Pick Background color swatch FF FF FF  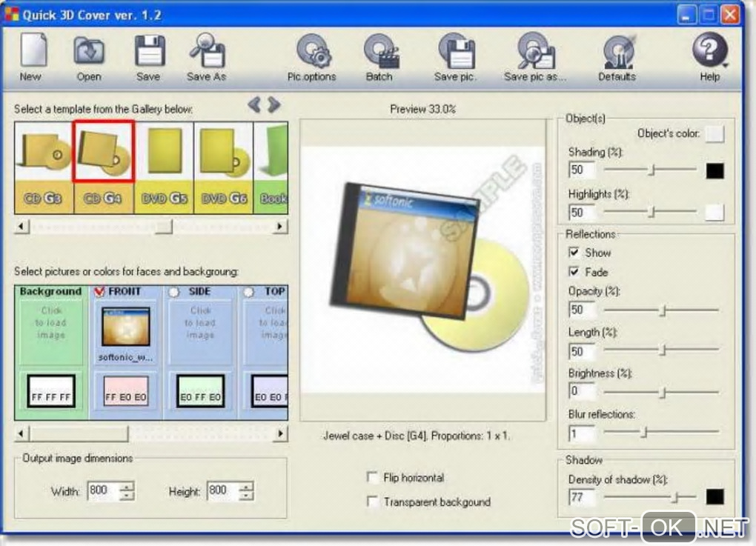click(51, 391)
